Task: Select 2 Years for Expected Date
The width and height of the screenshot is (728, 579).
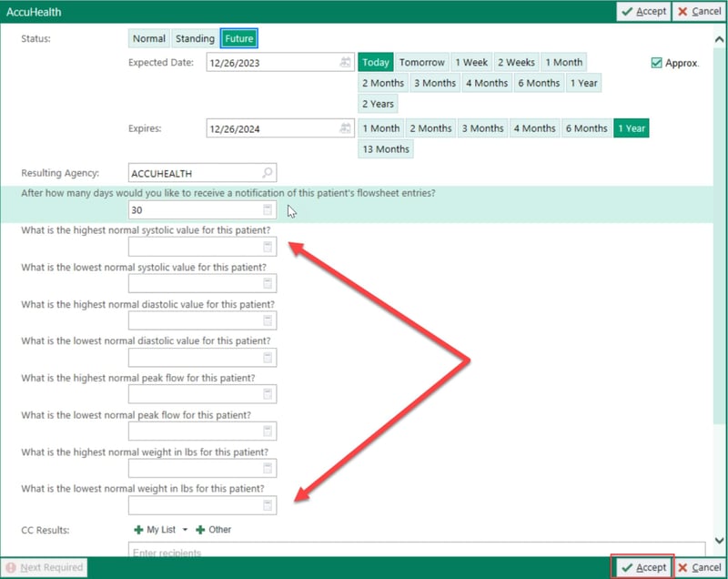Action: pos(378,103)
